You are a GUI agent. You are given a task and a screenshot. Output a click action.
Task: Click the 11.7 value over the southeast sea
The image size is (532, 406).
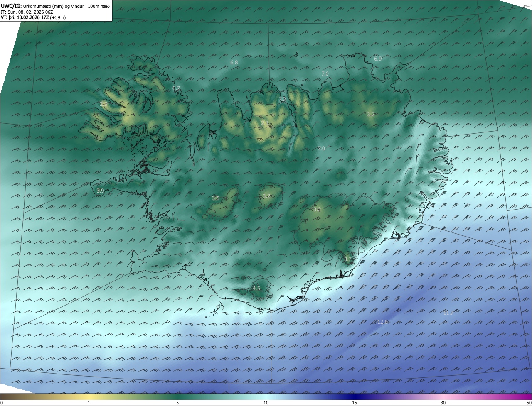point(448,313)
